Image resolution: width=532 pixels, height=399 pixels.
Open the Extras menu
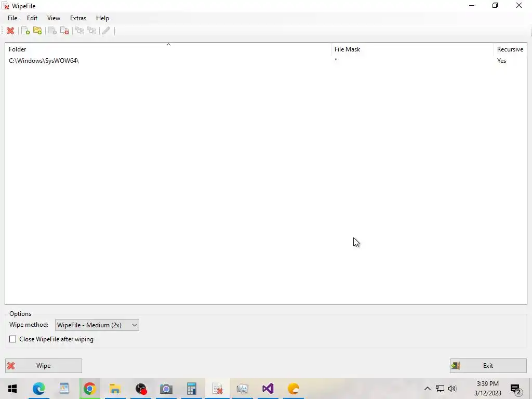(78, 18)
